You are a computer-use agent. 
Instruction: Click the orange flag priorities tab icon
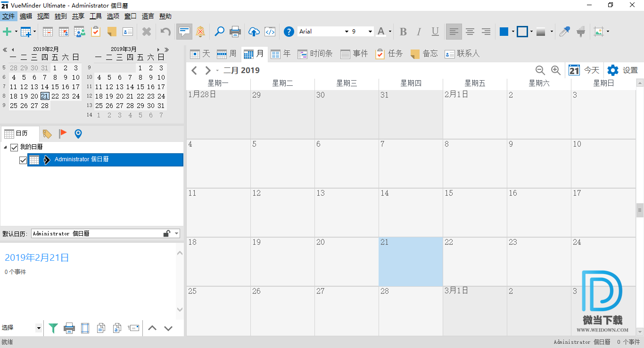click(63, 134)
